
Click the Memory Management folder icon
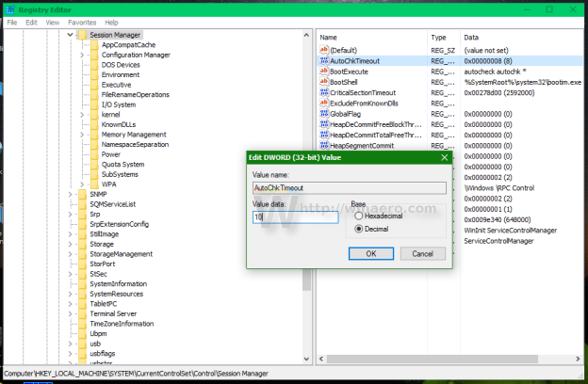(94, 135)
